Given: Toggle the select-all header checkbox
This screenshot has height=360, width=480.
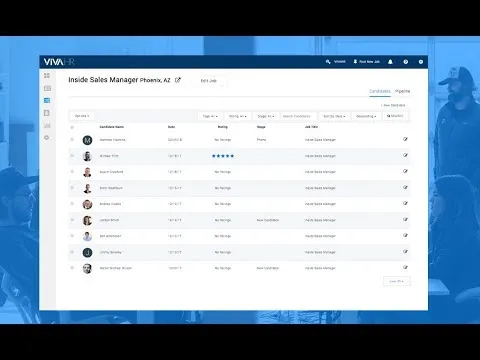Looking at the screenshot, I should 72,127.
